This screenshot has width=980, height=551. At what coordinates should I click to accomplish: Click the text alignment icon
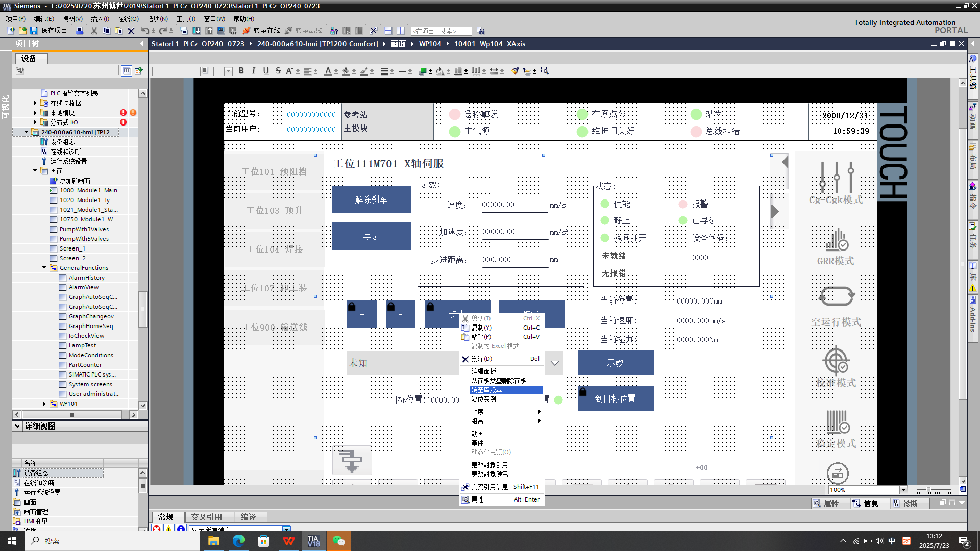(x=307, y=71)
